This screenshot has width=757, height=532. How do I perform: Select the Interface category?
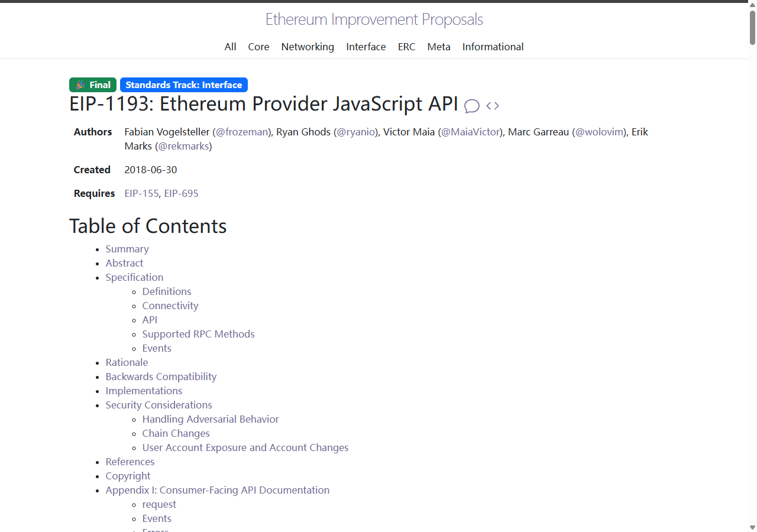(x=366, y=47)
